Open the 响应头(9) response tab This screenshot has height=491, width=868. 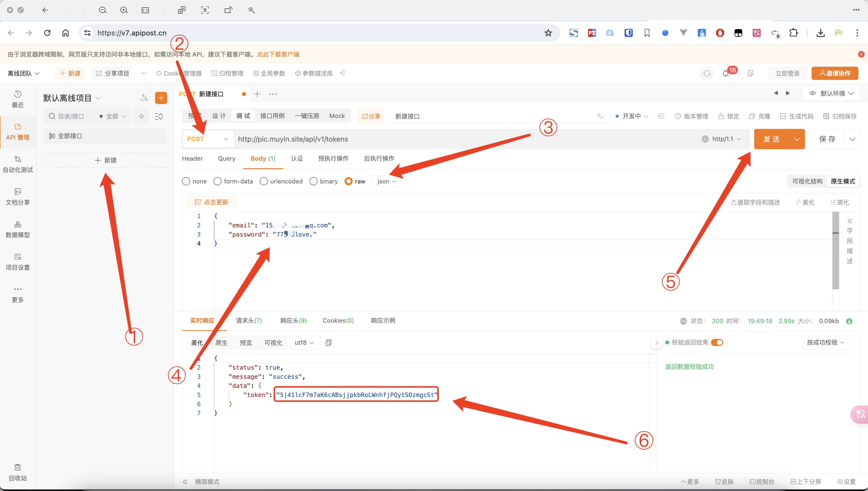coord(293,320)
